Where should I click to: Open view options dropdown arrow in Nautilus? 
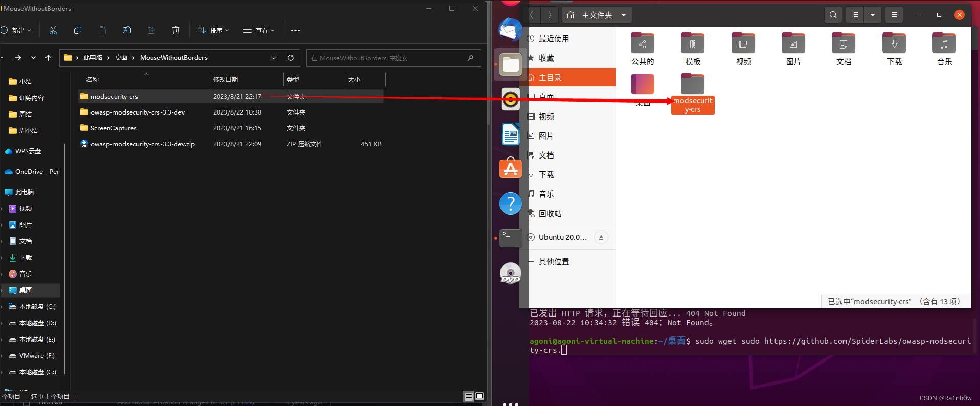pyautogui.click(x=873, y=15)
